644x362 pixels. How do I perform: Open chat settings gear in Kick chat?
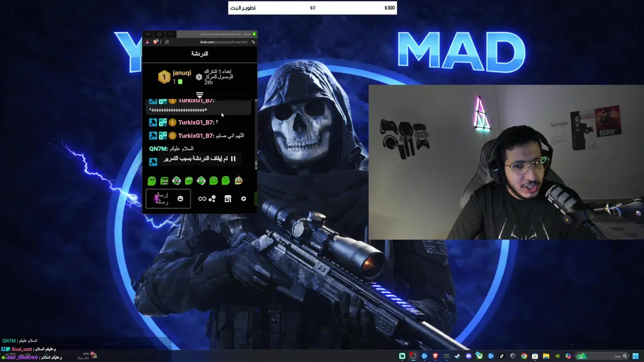tap(244, 199)
